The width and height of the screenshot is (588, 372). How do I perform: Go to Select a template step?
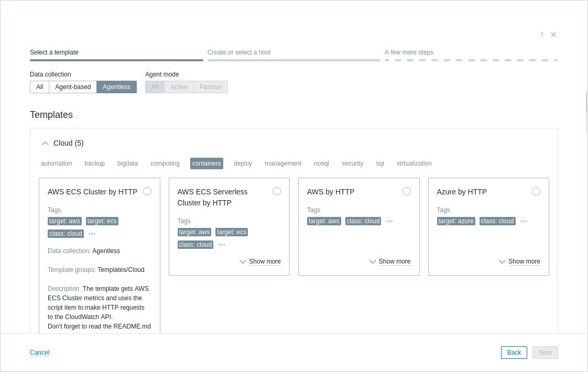(x=117, y=54)
